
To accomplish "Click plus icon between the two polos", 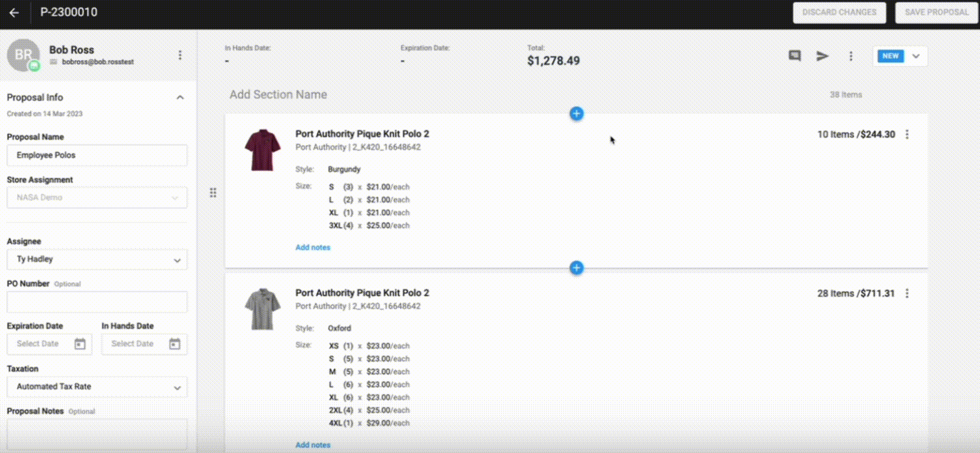I will (576, 268).
